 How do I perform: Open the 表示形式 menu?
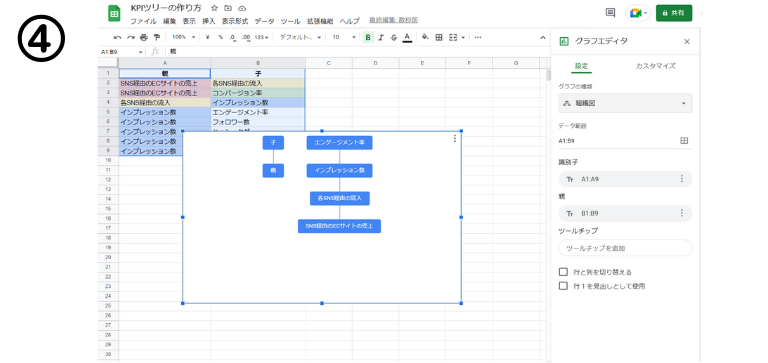click(235, 21)
